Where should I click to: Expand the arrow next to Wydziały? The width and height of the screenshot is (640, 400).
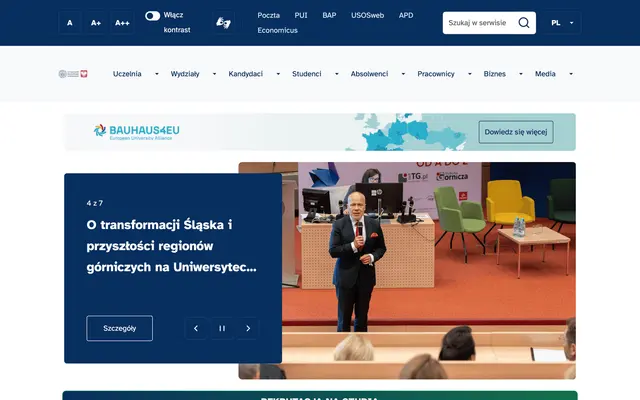[214, 74]
